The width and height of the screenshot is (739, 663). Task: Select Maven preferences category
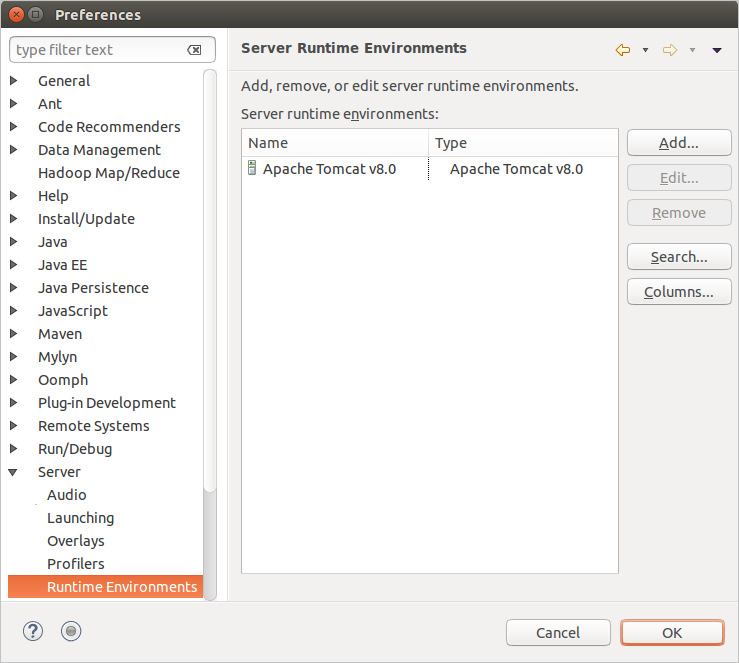click(60, 334)
